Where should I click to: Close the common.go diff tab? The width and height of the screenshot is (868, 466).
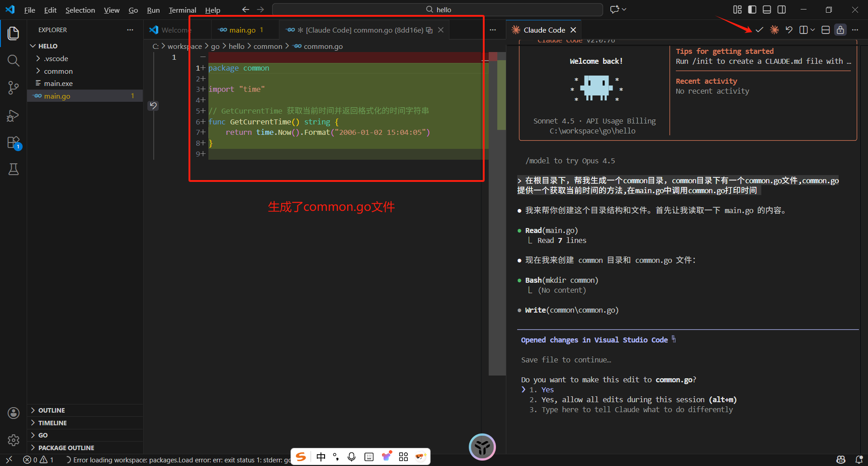[441, 30]
